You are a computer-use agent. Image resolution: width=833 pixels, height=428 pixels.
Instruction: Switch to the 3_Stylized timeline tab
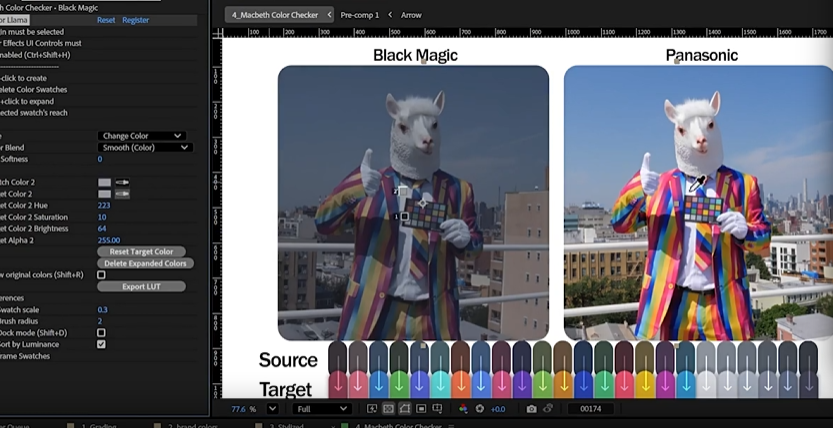point(285,425)
